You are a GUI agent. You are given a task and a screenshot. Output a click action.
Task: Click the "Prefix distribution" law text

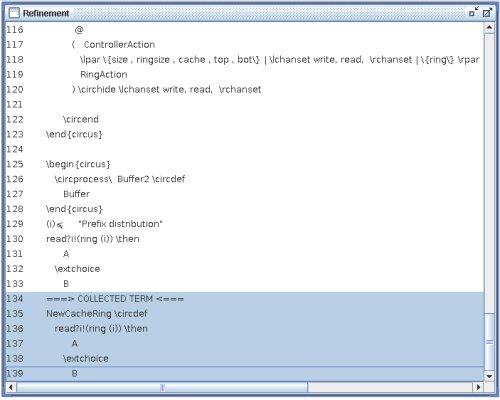120,224
